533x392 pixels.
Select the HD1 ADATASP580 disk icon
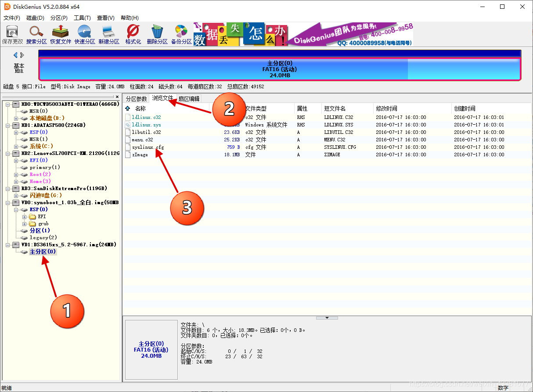(x=16, y=125)
